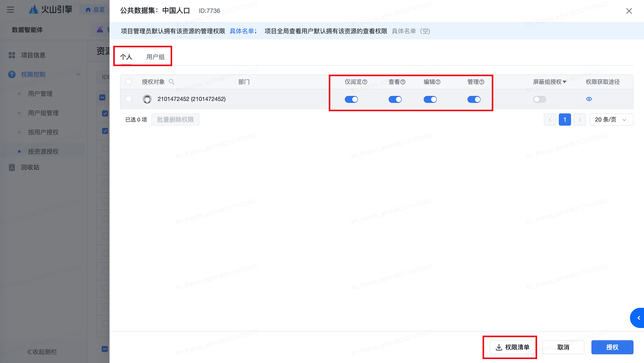Click the 权限控制 sidebar icon
This screenshot has height=363, width=644.
click(12, 74)
